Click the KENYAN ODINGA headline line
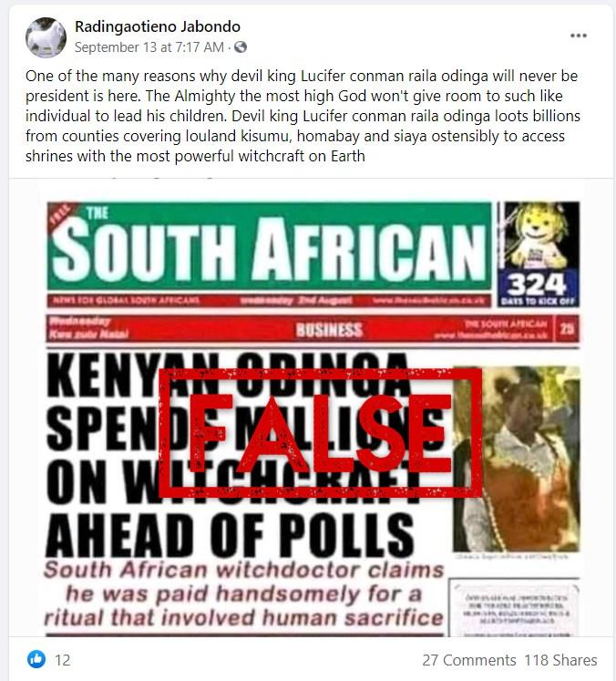Screen dimensions: 616x681 click(x=229, y=374)
